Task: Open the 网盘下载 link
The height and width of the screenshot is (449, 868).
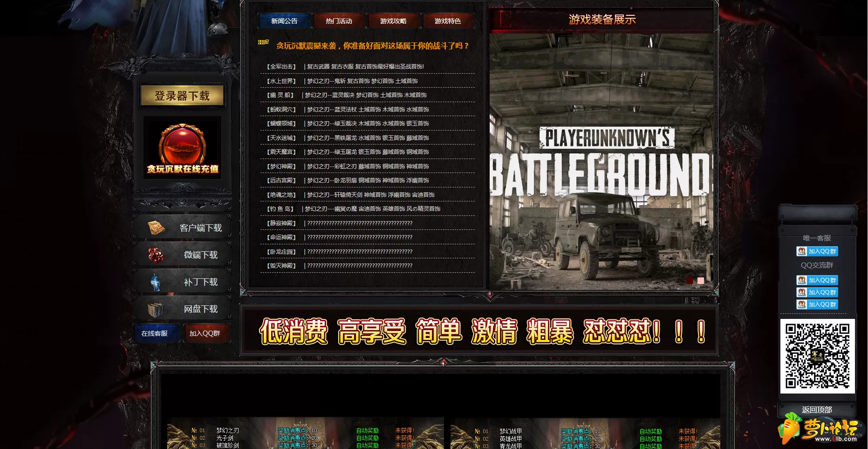Action: pyautogui.click(x=200, y=309)
